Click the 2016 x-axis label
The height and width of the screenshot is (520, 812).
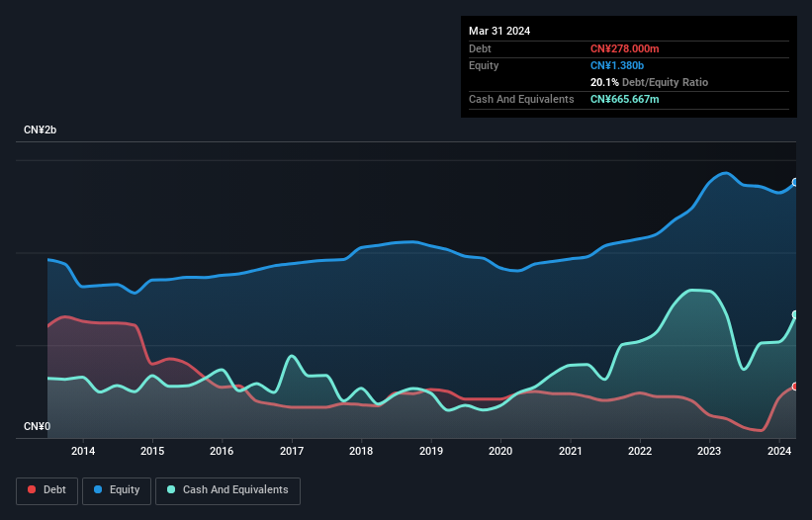[222, 451]
